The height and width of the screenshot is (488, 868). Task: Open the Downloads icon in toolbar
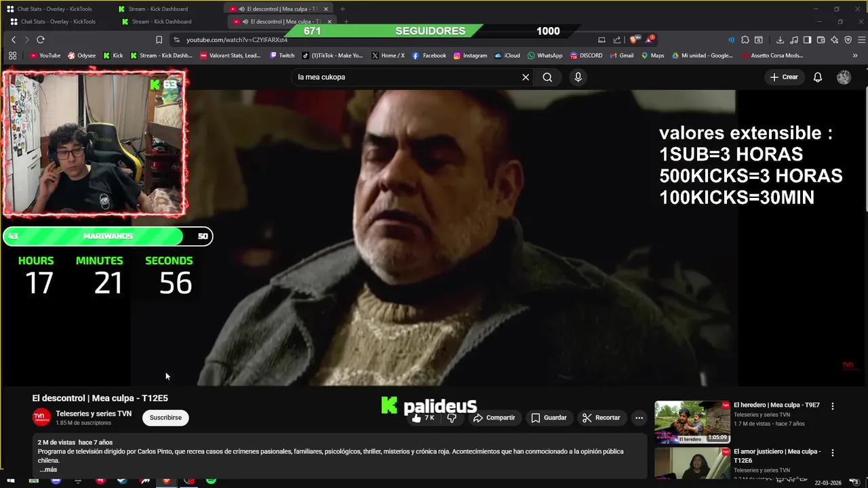(x=780, y=40)
